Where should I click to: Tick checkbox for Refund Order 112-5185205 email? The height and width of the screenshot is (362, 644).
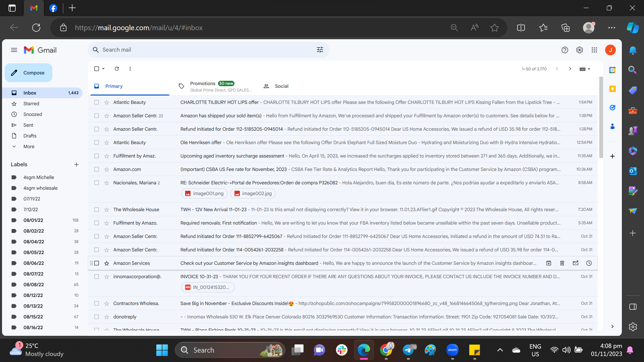pos(97,129)
